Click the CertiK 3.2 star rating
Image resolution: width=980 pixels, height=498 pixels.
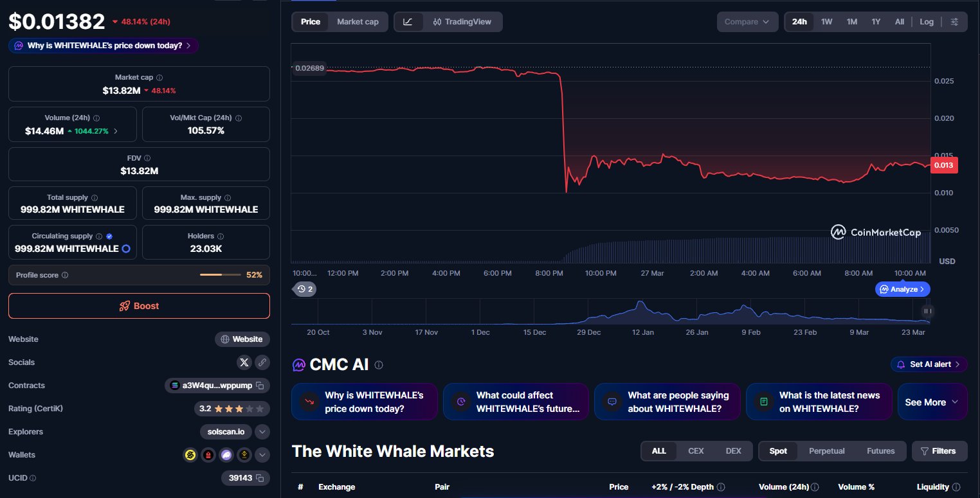coord(231,409)
